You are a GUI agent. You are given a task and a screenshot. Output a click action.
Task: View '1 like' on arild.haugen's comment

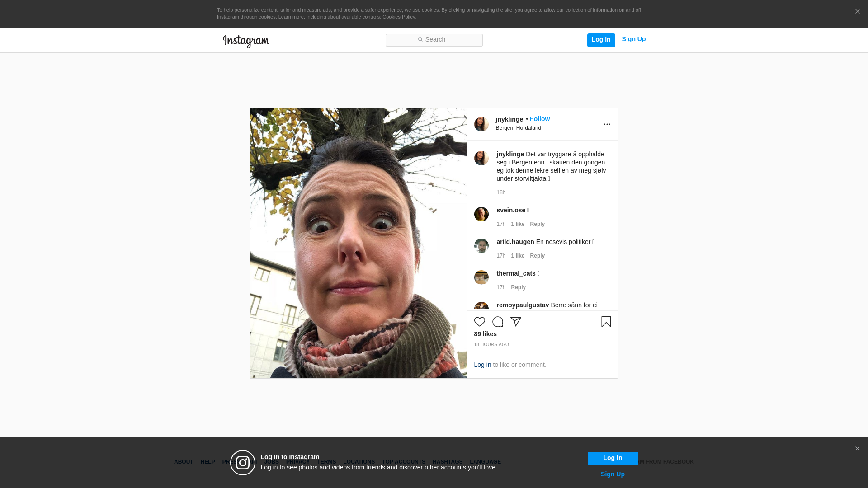coord(518,256)
